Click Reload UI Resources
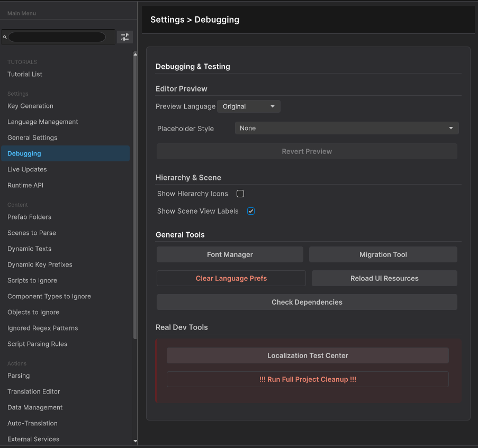Image resolution: width=478 pixels, height=448 pixels. click(384, 278)
